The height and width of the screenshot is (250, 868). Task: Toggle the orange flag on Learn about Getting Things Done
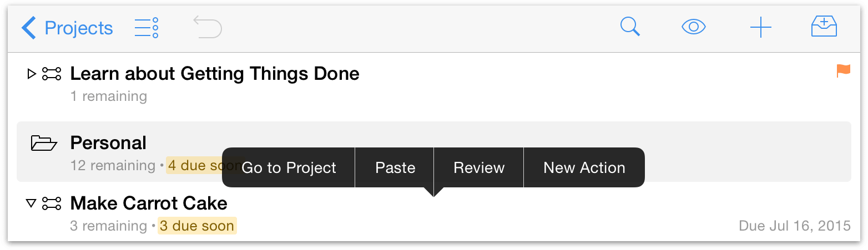(843, 70)
